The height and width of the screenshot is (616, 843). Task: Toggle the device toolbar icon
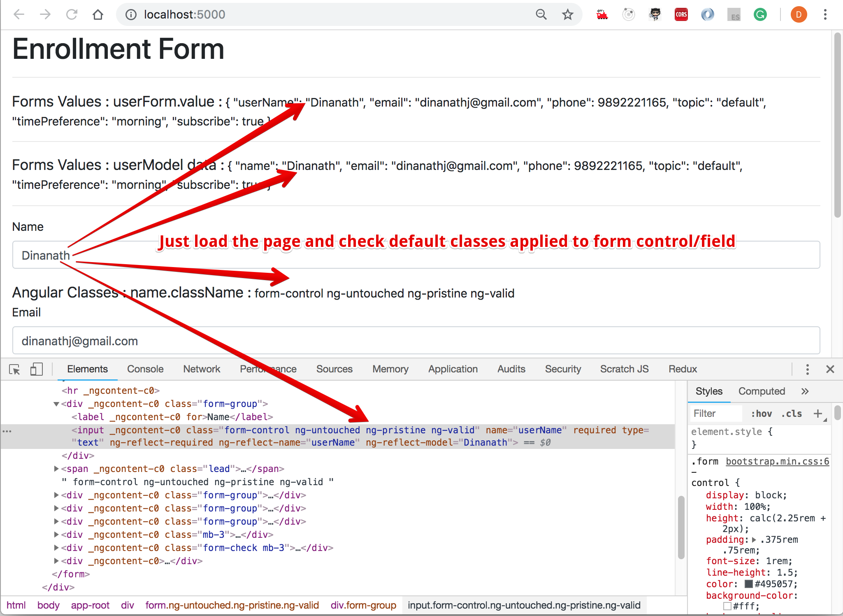[36, 369]
